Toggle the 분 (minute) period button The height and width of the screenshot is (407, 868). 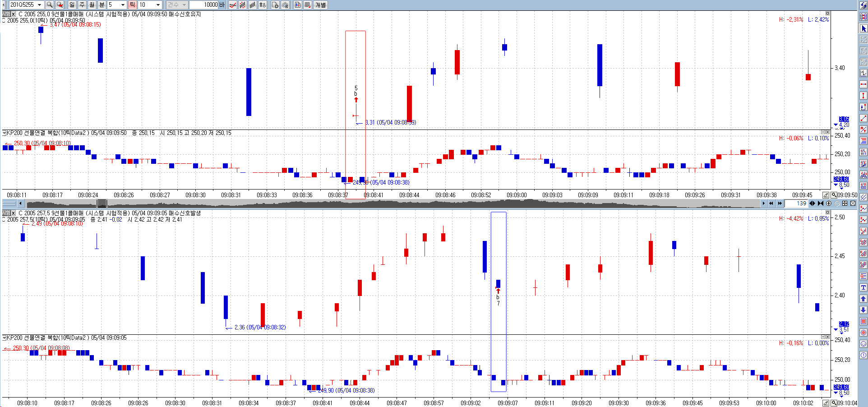pyautogui.click(x=102, y=5)
